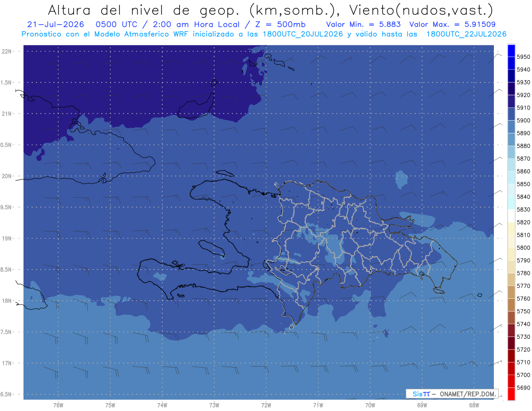
Task: Click the color scale label '5900'
Action: pos(524,120)
